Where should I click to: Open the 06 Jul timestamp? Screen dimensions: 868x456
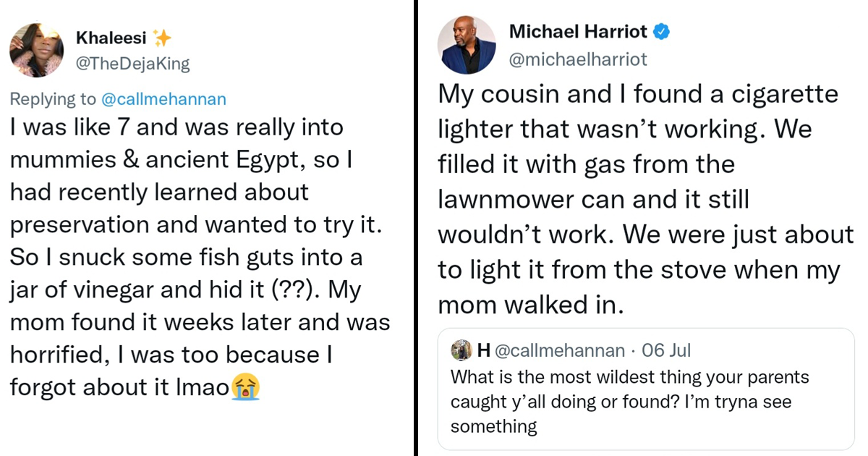[666, 351]
